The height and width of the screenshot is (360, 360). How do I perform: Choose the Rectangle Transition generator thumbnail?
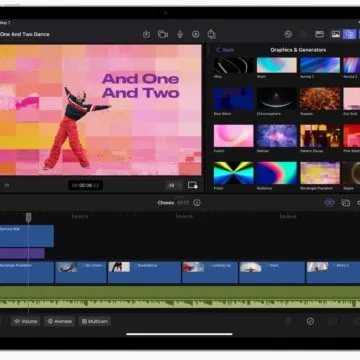(320, 173)
